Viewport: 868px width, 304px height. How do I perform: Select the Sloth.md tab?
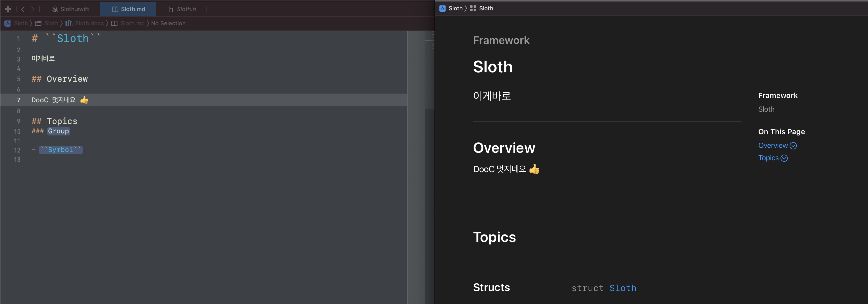coord(128,9)
